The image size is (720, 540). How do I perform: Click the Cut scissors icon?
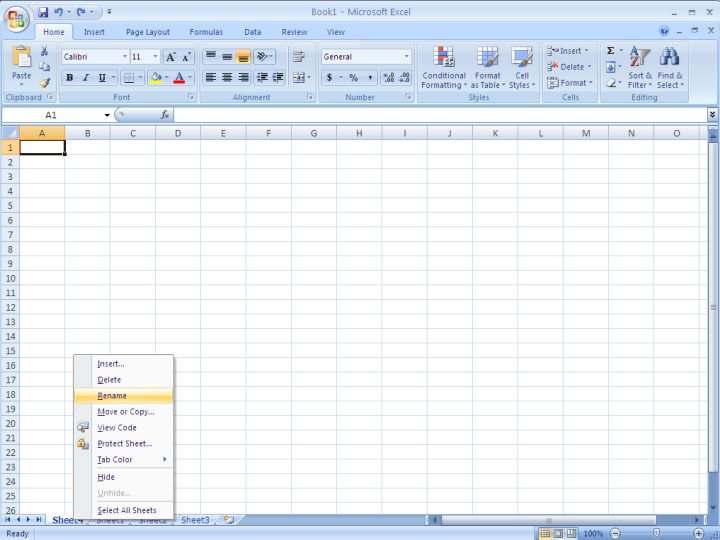[x=45, y=51]
